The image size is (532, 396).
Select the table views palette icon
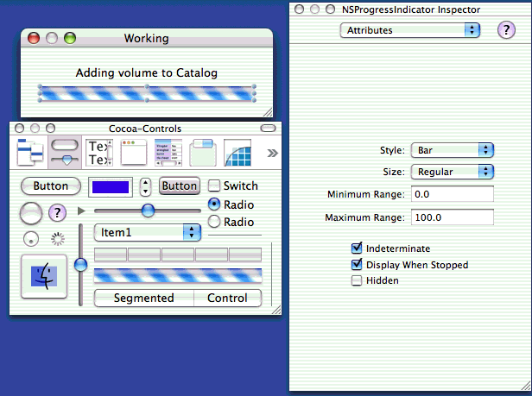(168, 153)
